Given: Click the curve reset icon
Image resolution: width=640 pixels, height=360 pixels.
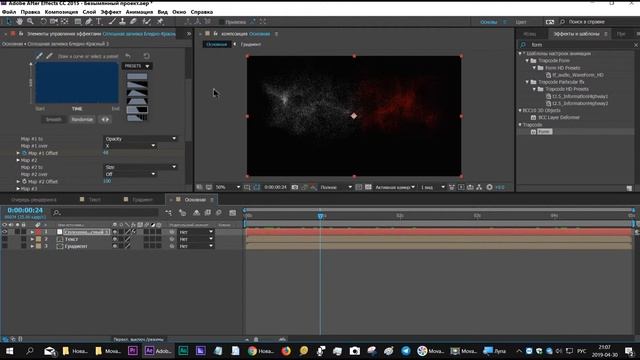Looking at the screenshot, I should click(x=146, y=56).
